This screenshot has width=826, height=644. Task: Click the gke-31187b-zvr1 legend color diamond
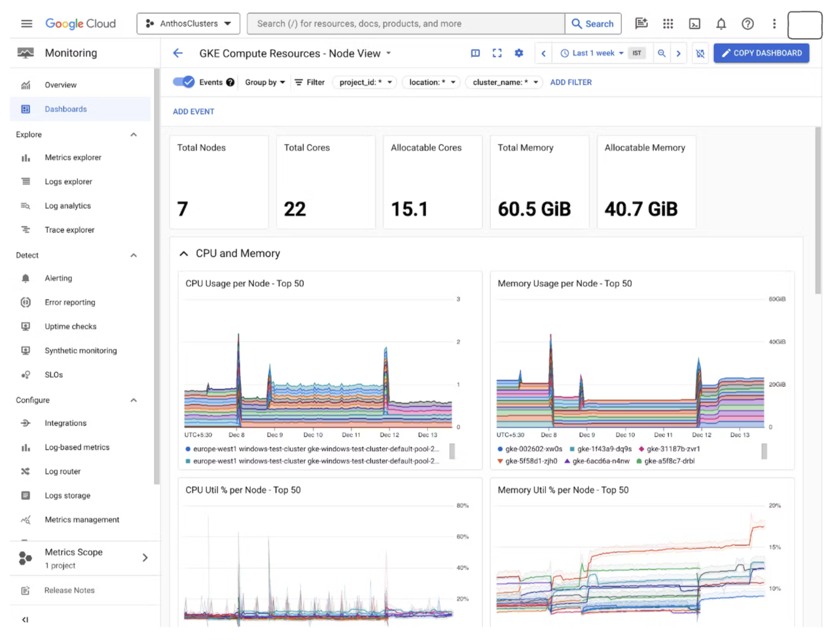tap(641, 449)
